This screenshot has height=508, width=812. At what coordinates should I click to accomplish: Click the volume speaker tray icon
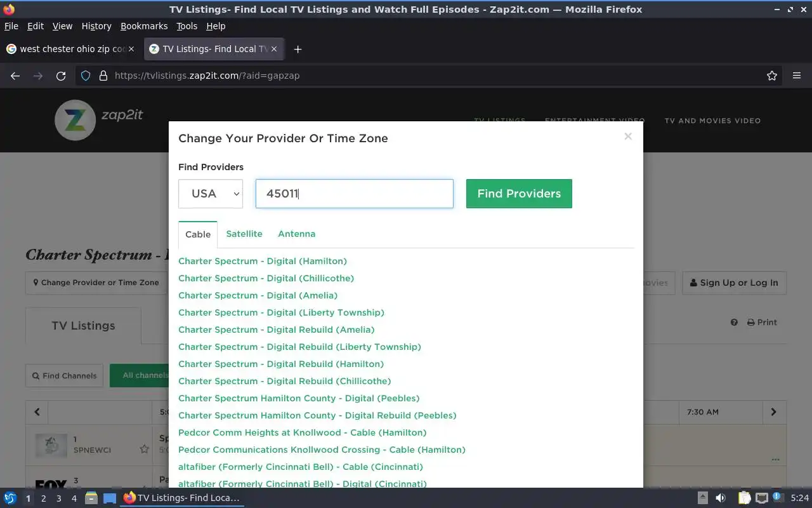[721, 498]
